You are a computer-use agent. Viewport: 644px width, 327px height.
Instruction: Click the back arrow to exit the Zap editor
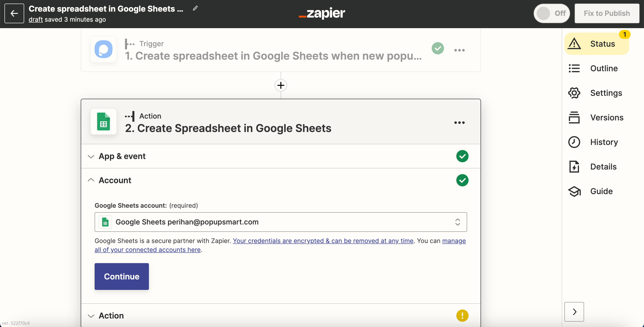[14, 13]
